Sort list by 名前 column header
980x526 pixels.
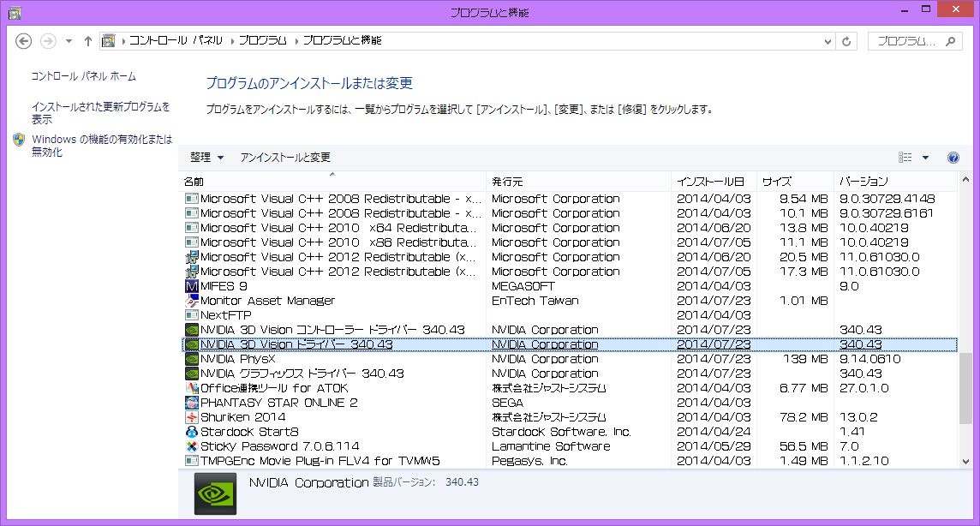[x=333, y=182]
